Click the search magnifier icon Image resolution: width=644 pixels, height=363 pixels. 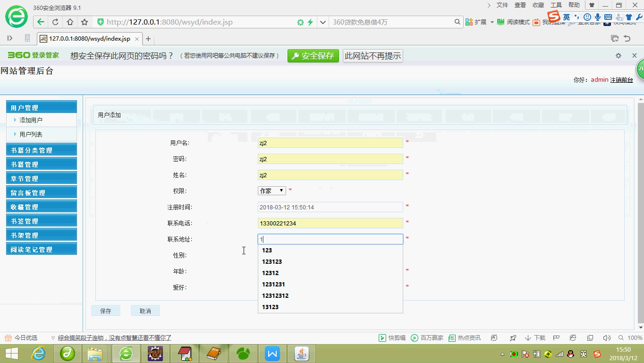(x=457, y=22)
